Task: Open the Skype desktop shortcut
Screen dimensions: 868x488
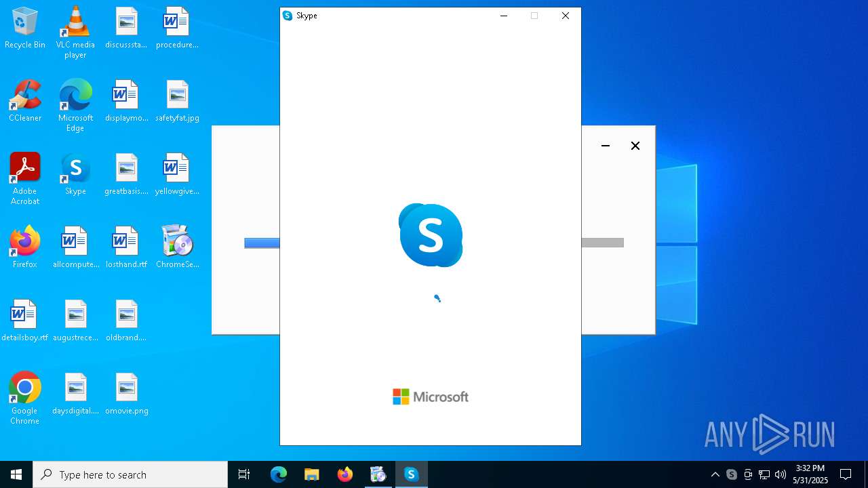Action: 75,175
